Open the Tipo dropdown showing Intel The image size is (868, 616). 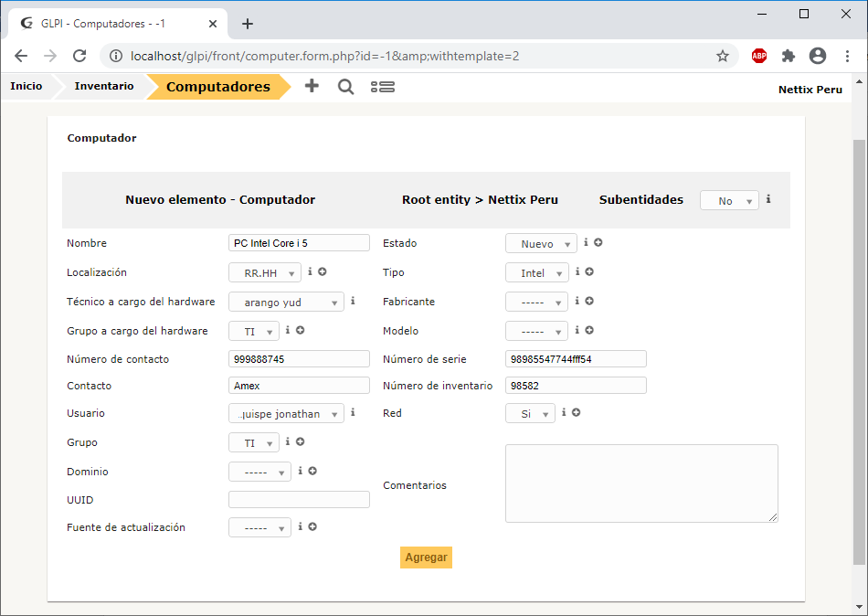(x=536, y=272)
